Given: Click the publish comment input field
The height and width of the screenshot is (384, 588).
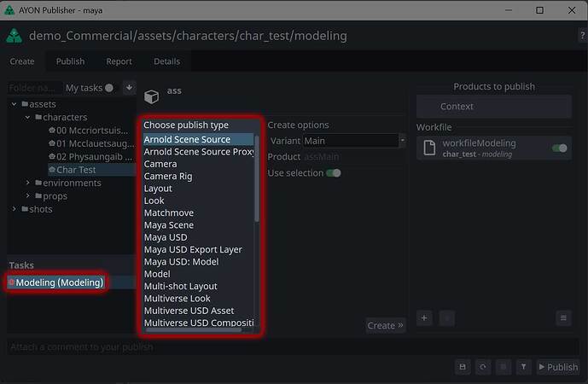Looking at the screenshot, I should 294,347.
